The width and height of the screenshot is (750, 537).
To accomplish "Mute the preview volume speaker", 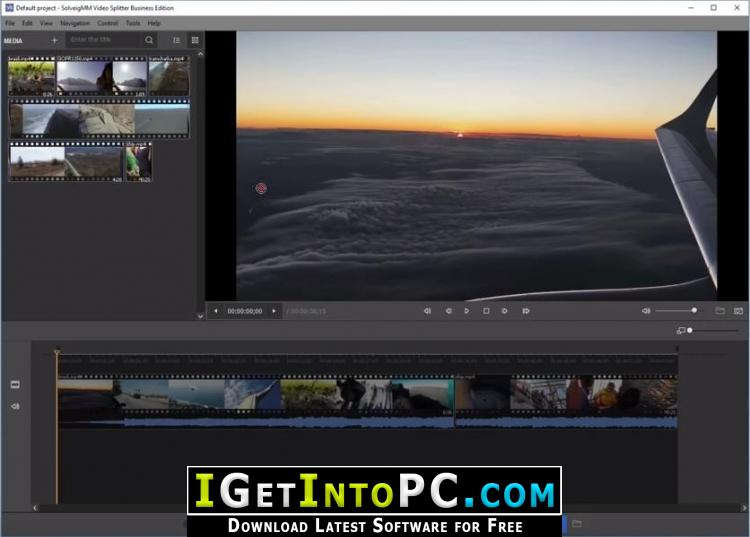I will (646, 311).
